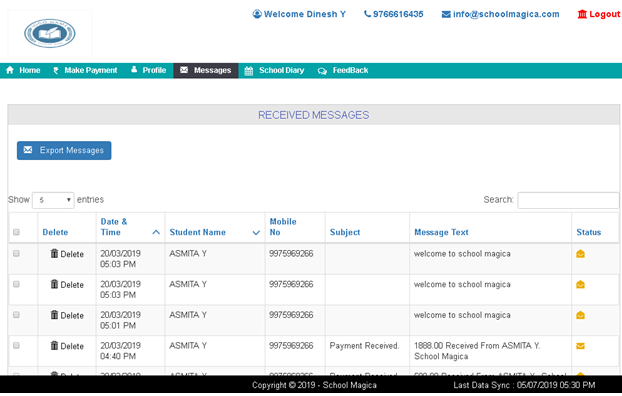Screen dimensions: 622x396
Task: Click the Export Messages button
Action: click(x=64, y=150)
